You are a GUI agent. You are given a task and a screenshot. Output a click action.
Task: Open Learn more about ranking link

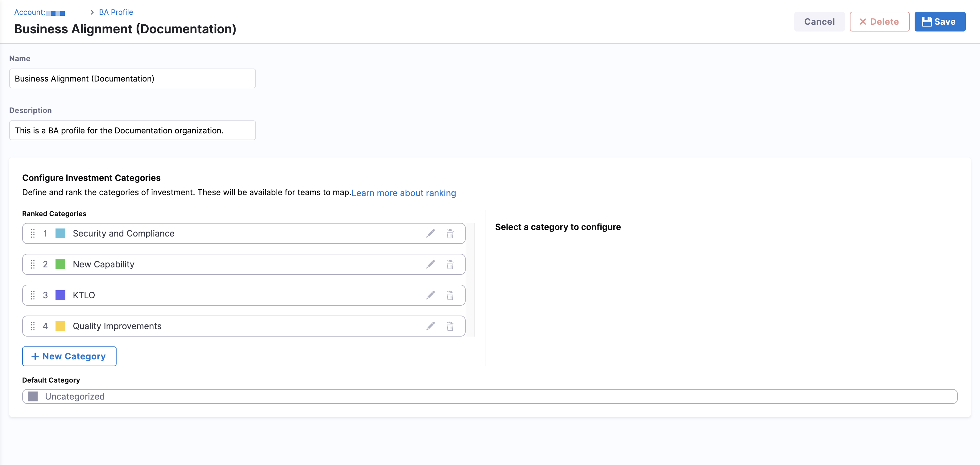tap(403, 193)
